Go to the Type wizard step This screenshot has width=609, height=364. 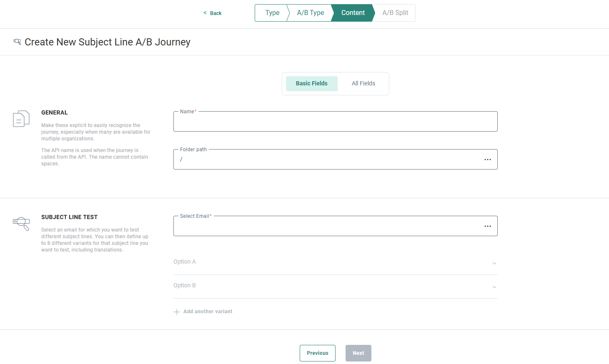click(x=272, y=13)
